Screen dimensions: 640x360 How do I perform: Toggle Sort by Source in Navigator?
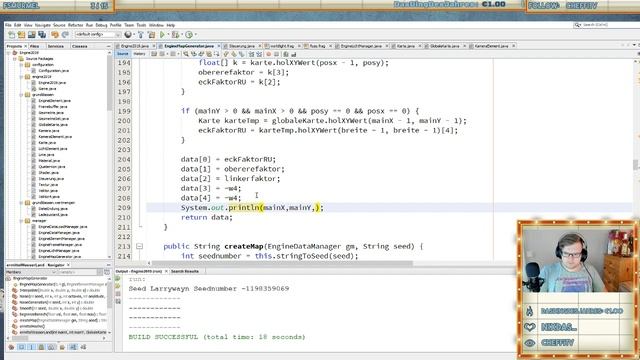pyautogui.click(x=83, y=347)
